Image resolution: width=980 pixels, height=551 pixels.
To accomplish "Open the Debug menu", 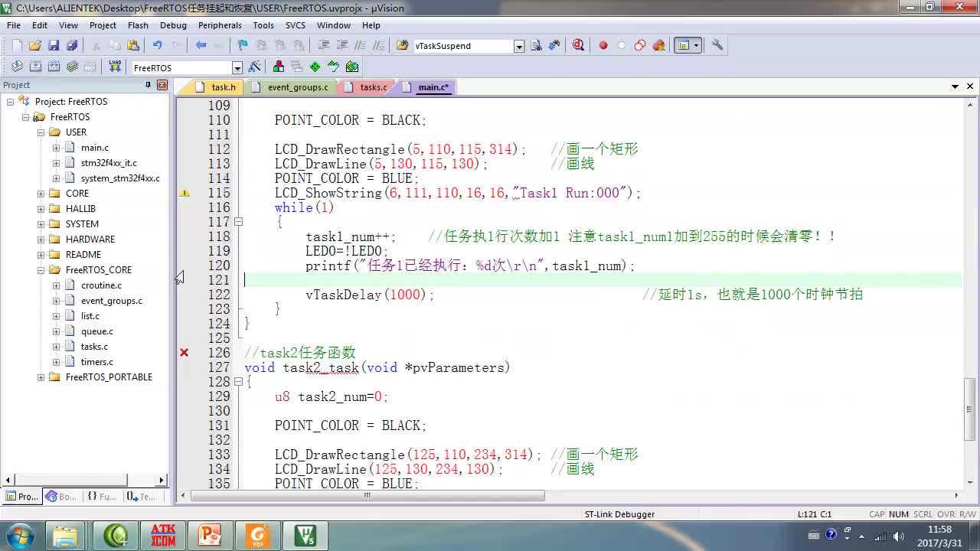I will [173, 25].
